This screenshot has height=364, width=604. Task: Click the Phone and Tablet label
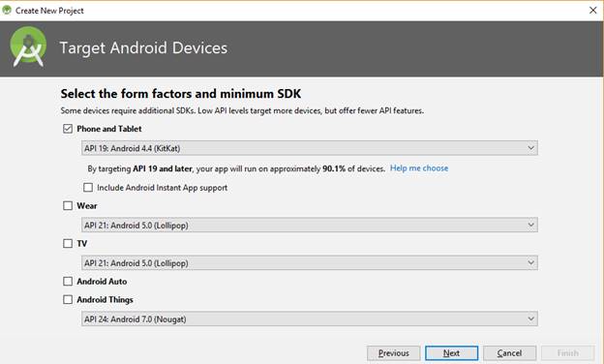pyautogui.click(x=109, y=129)
